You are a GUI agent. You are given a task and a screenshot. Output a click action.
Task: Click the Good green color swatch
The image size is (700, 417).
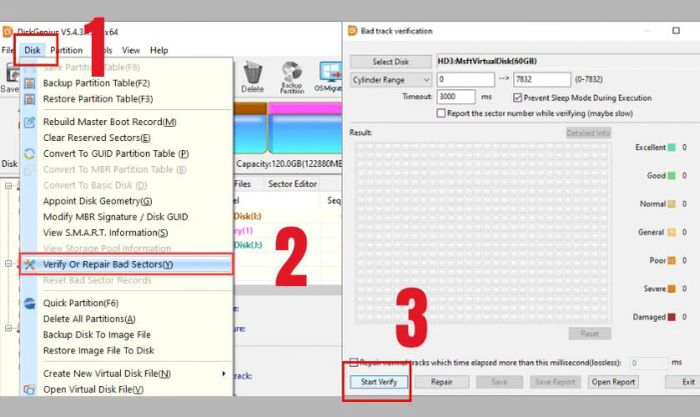(671, 176)
